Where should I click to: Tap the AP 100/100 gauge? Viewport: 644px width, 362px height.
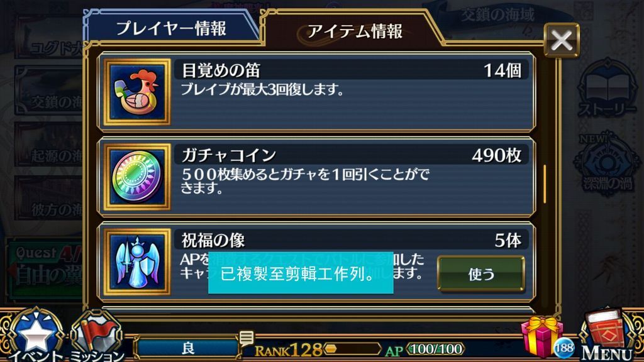click(435, 349)
